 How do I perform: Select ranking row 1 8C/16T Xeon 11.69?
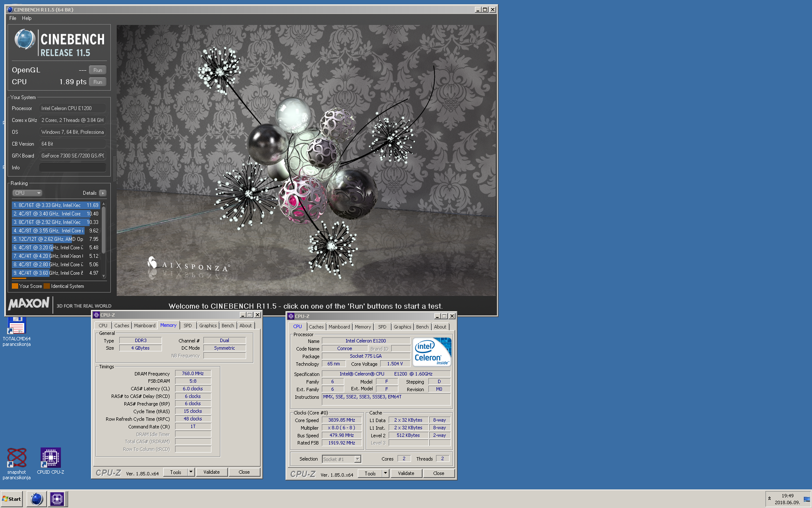55,205
